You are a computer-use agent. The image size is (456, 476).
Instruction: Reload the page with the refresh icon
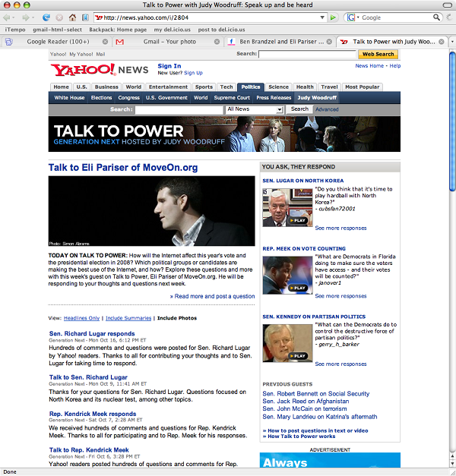pos(46,17)
